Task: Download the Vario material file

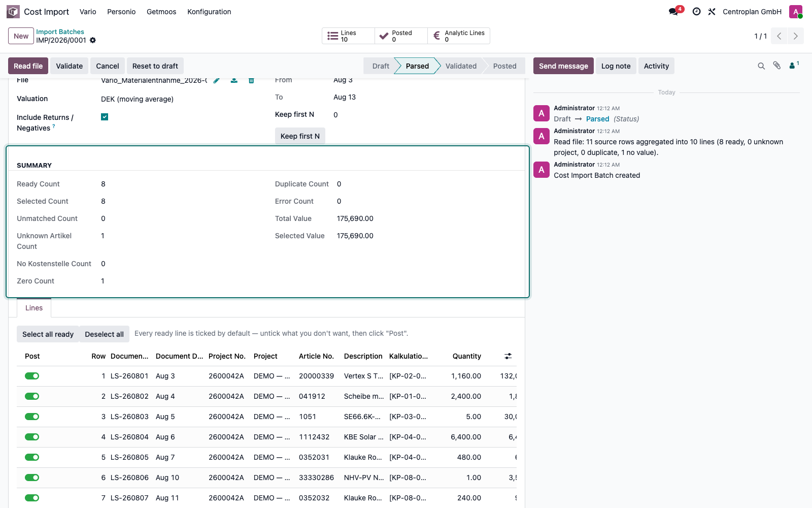Action: pyautogui.click(x=234, y=80)
